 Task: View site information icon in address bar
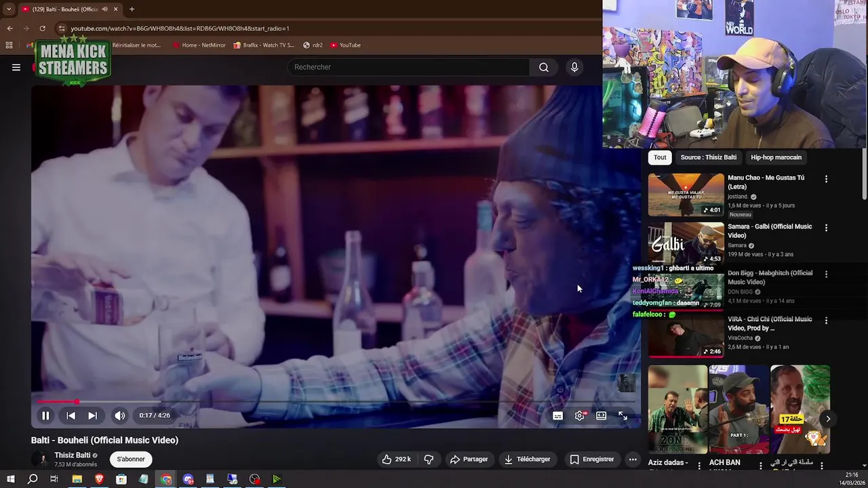pos(62,28)
